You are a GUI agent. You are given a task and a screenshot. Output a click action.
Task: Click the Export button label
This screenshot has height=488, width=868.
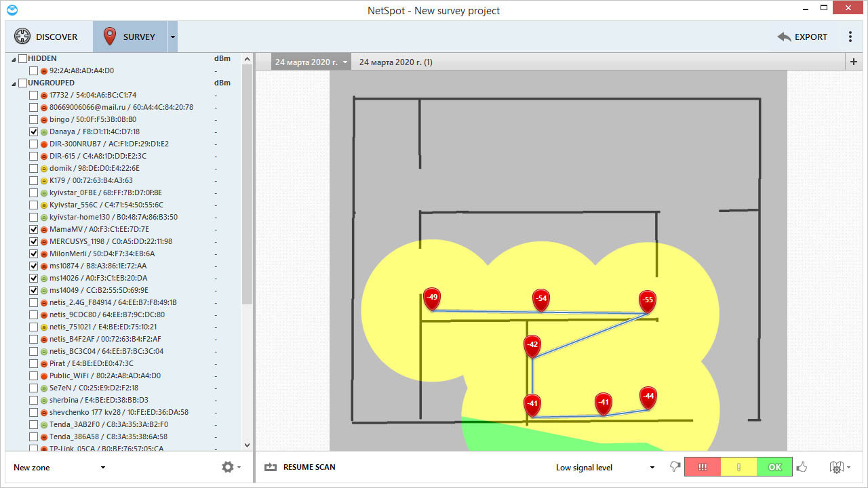(811, 37)
